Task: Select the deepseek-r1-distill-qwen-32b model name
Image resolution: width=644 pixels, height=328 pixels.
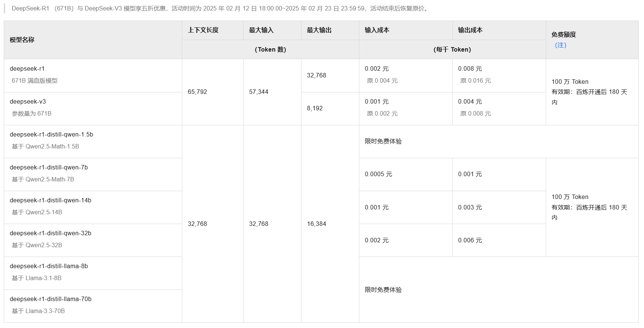Action: point(50,233)
